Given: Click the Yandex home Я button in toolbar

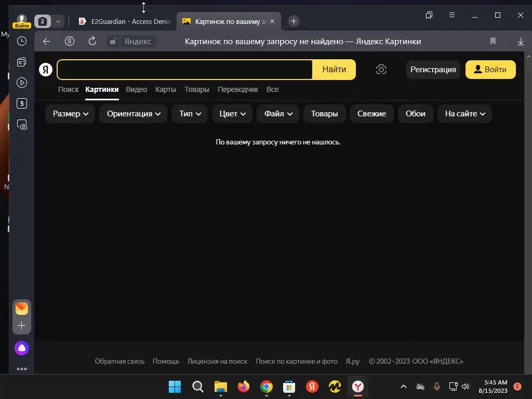Looking at the screenshot, I should tap(70, 42).
